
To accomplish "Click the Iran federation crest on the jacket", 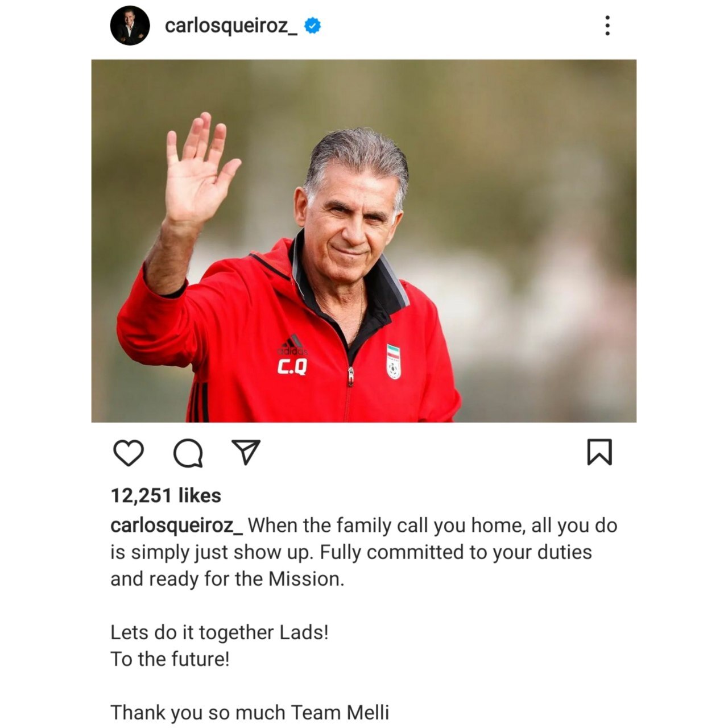I will [x=394, y=362].
